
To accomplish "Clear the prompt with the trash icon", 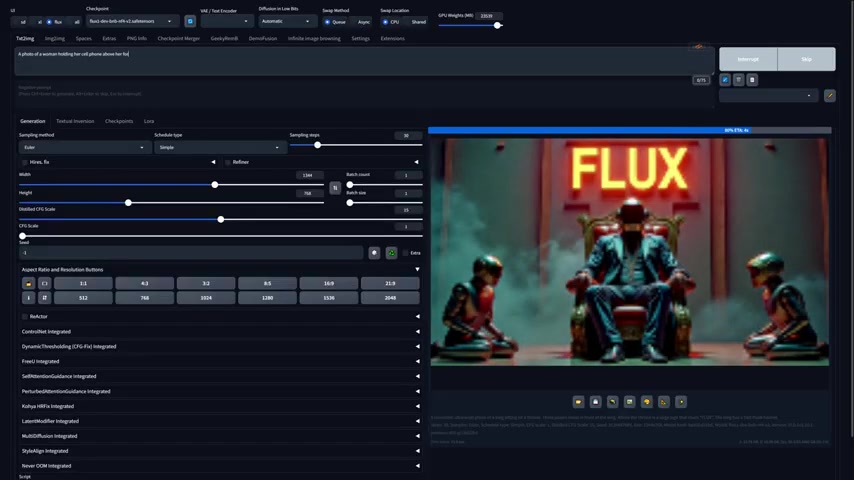I will coord(739,80).
